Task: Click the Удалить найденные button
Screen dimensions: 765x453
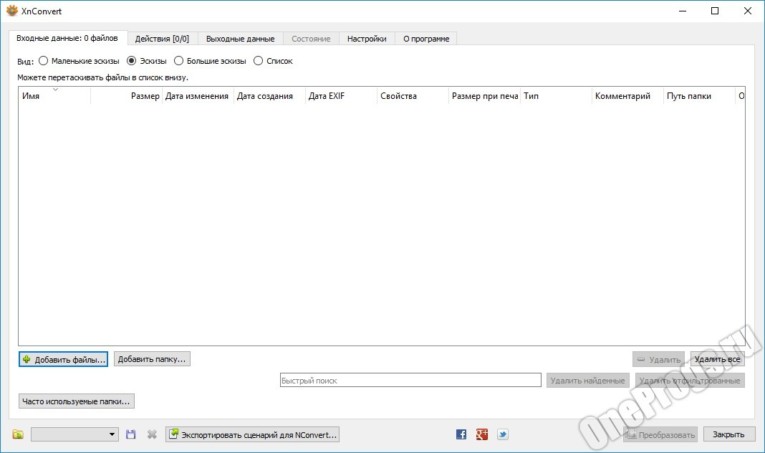Action: point(588,380)
